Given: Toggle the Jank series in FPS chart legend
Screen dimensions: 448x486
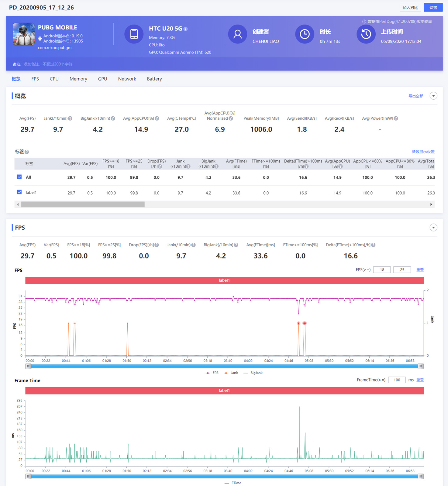Looking at the screenshot, I should (x=231, y=373).
